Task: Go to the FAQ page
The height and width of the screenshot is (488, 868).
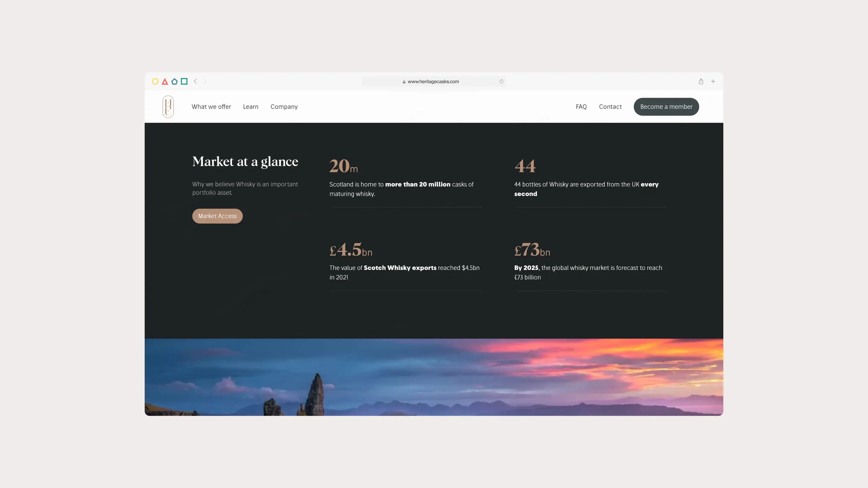Action: pos(581,107)
